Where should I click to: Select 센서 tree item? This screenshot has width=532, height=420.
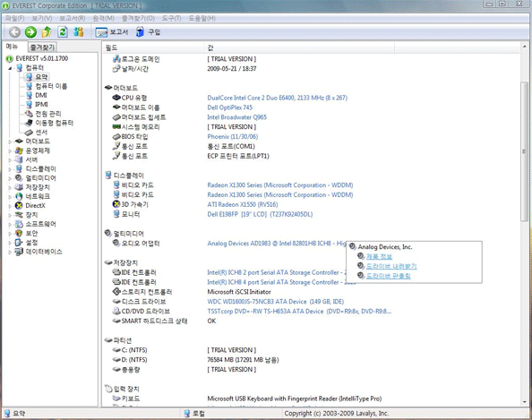[41, 132]
